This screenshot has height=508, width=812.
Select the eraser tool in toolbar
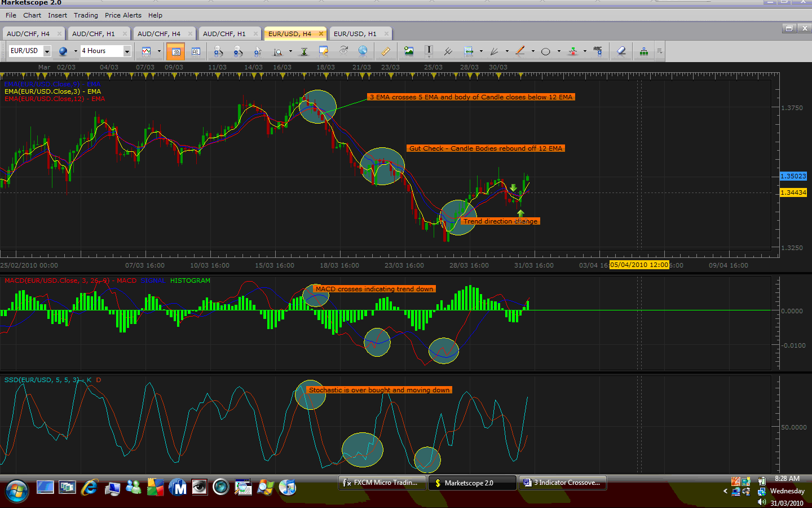tap(621, 51)
